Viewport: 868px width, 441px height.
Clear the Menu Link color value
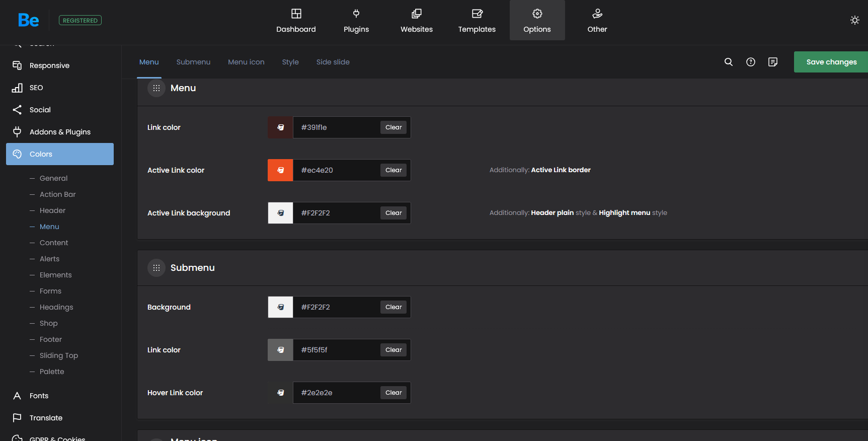pyautogui.click(x=393, y=127)
